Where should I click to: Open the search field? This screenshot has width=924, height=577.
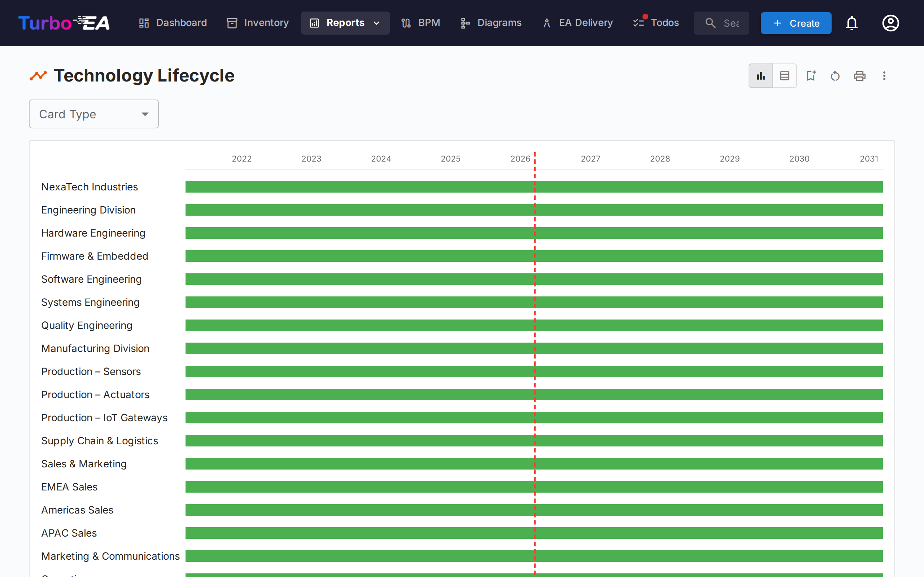tap(721, 23)
